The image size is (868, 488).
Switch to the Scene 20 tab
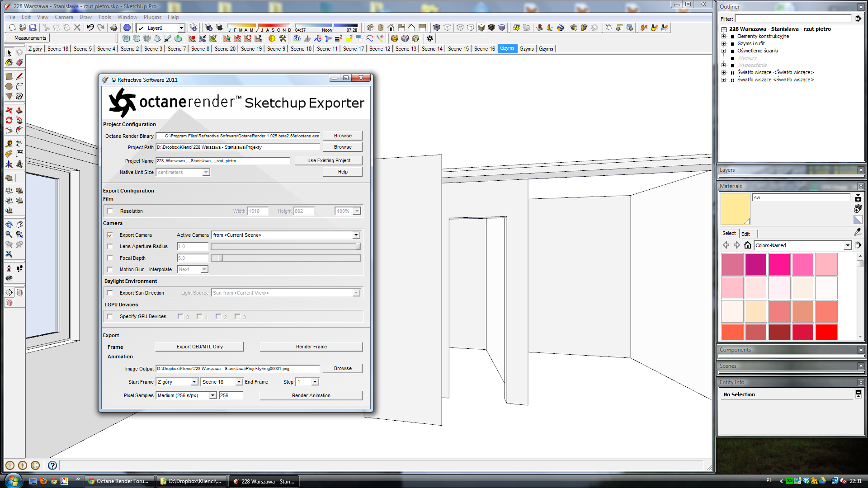tap(225, 49)
